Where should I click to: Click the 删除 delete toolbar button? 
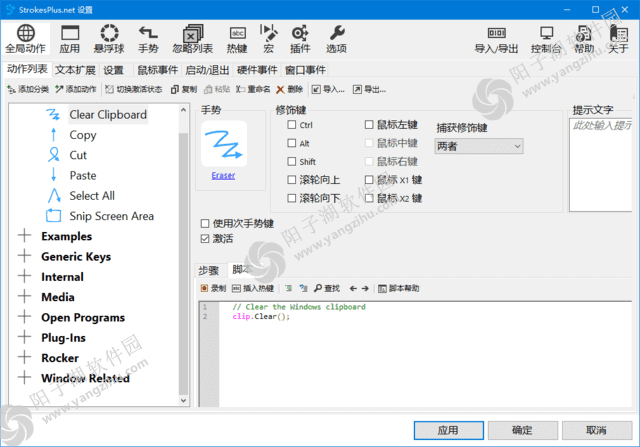tap(289, 89)
